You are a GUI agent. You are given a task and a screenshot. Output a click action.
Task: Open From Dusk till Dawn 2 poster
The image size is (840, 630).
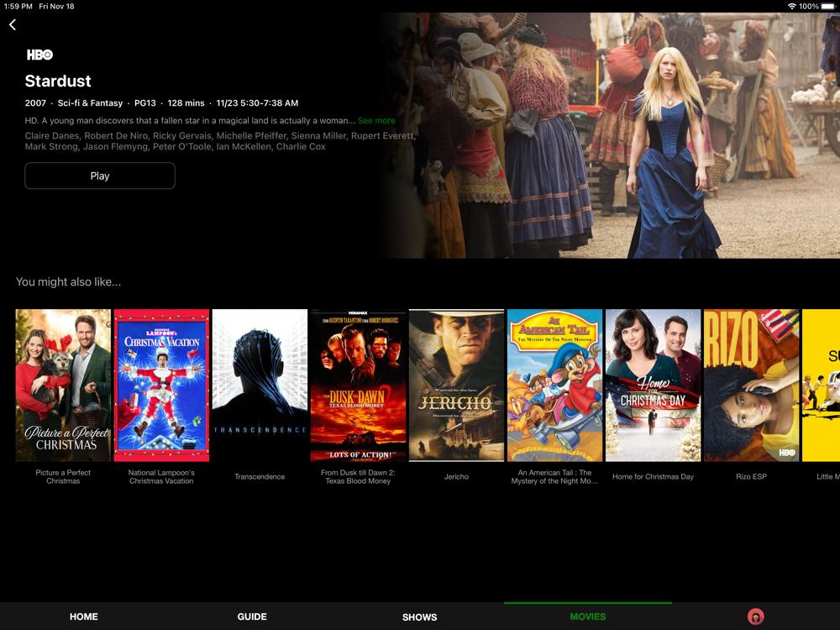click(x=358, y=386)
